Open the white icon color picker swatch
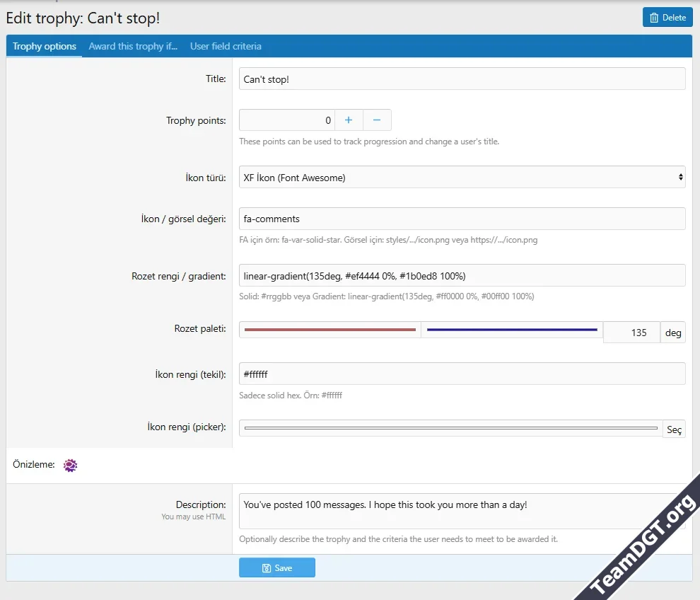 coord(450,429)
